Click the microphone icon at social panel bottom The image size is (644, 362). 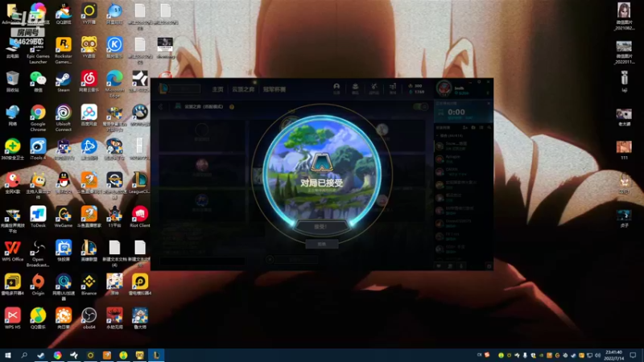tap(461, 266)
